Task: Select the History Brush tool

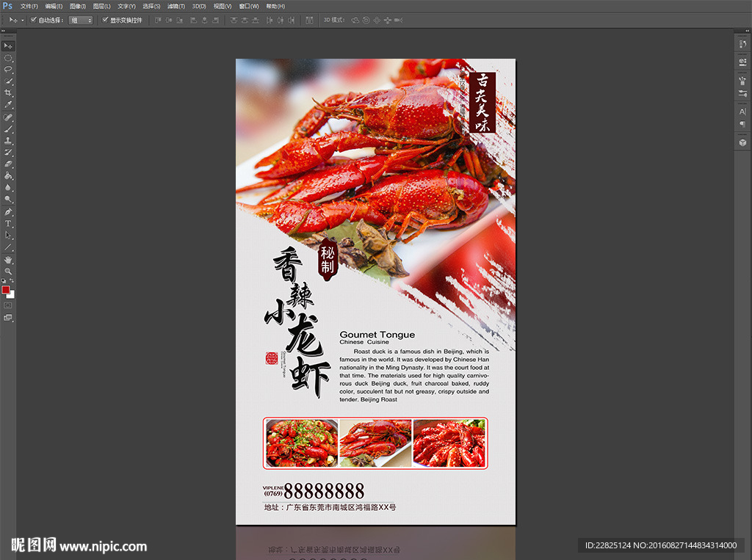Action: pos(8,153)
